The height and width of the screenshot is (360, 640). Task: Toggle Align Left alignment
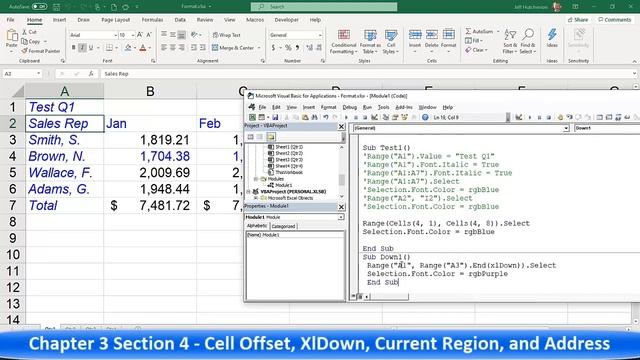(164, 48)
